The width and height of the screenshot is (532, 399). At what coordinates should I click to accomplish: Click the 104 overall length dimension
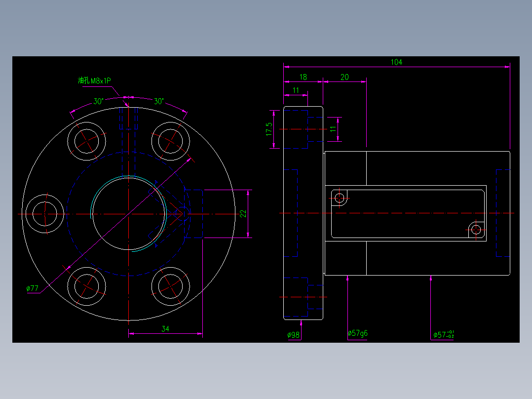pyautogui.click(x=396, y=62)
